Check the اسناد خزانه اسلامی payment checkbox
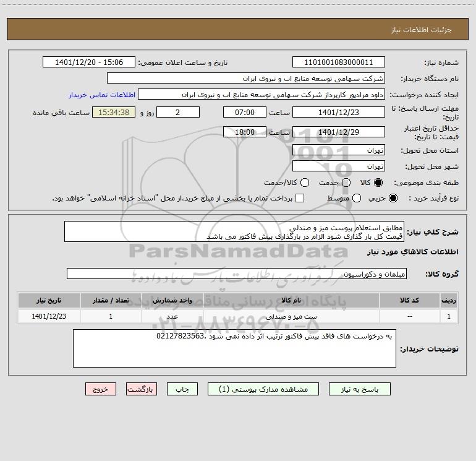This screenshot has height=461, width=476. tap(300, 198)
